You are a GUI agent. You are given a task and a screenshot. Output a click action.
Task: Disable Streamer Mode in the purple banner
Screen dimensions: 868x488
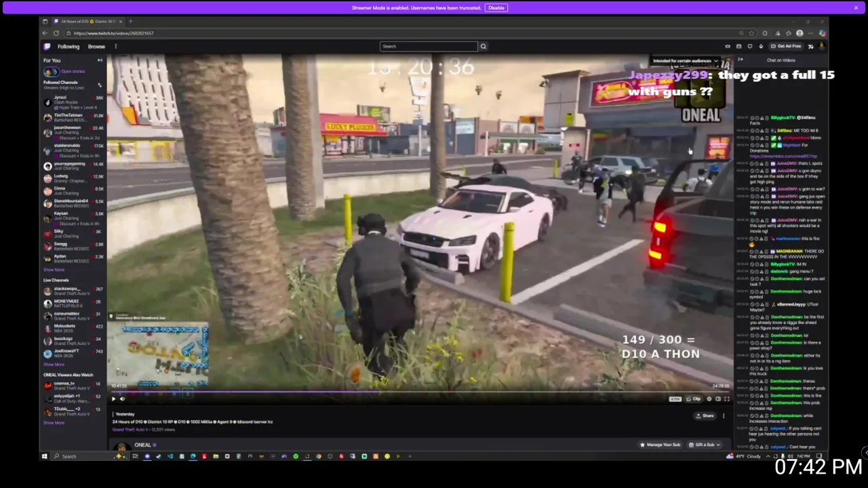click(496, 7)
